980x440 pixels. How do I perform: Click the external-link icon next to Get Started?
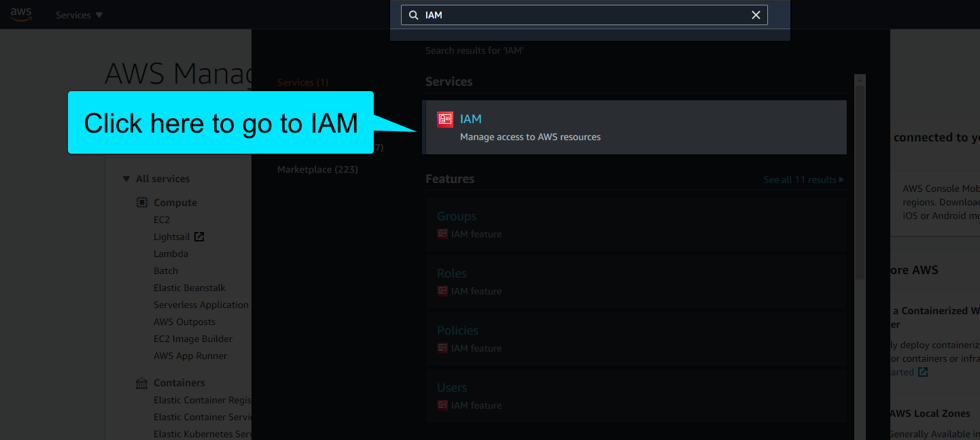click(x=922, y=371)
